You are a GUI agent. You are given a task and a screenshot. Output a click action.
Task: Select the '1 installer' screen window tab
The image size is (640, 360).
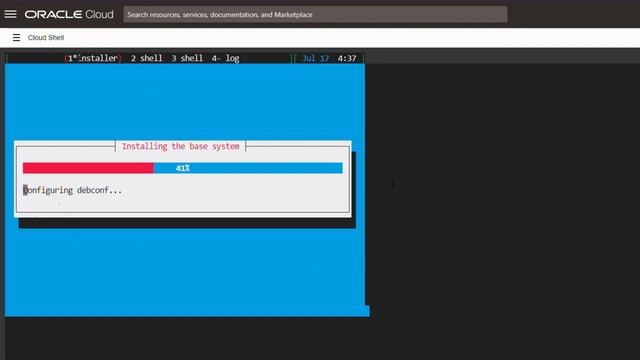tap(93, 58)
